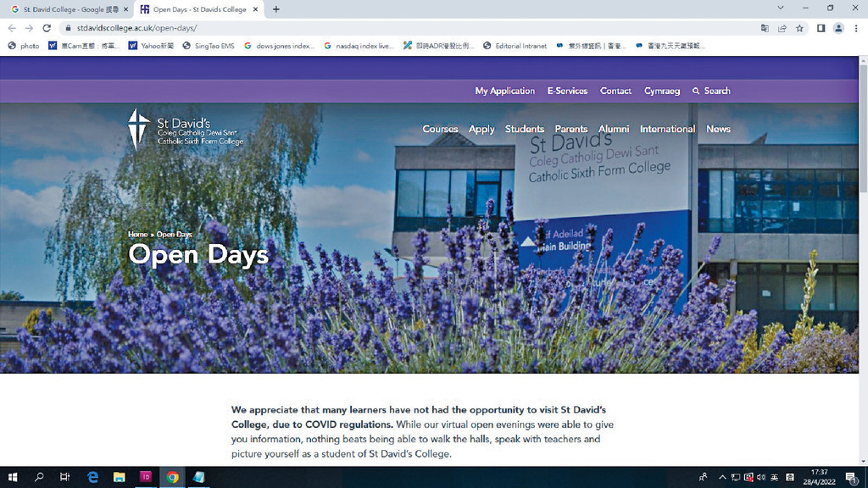
Task: Open File Explorer from the taskbar
Action: point(119,477)
